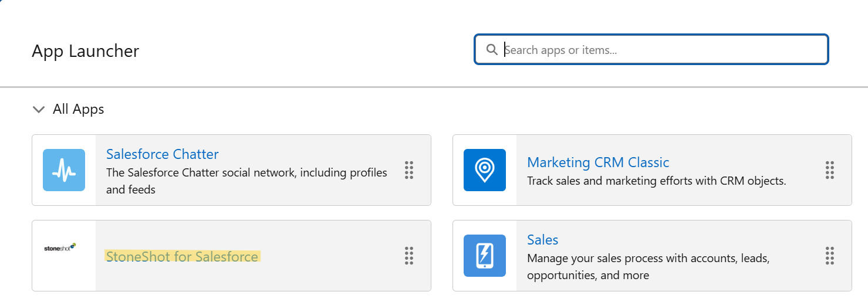Collapse the All Apps section chevron
The width and height of the screenshot is (868, 302).
[x=39, y=110]
